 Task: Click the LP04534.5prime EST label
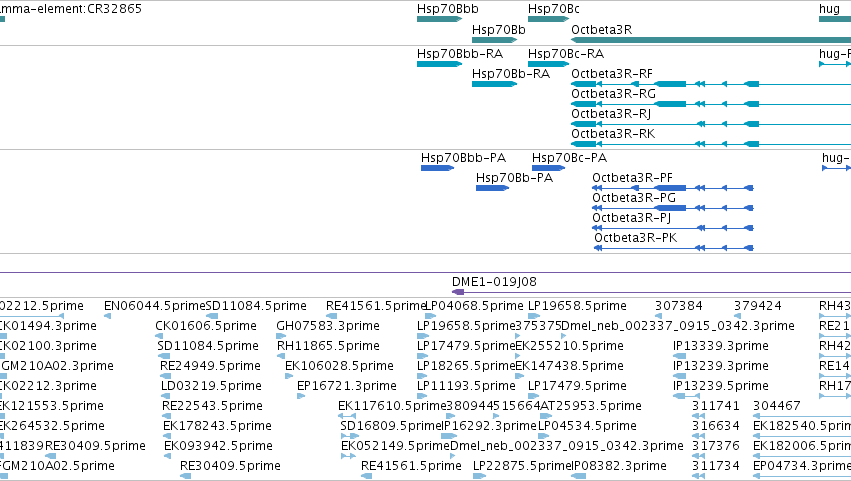tap(587, 427)
